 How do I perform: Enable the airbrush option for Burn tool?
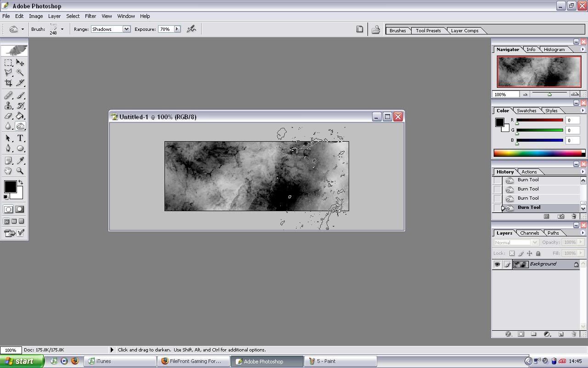(x=192, y=29)
